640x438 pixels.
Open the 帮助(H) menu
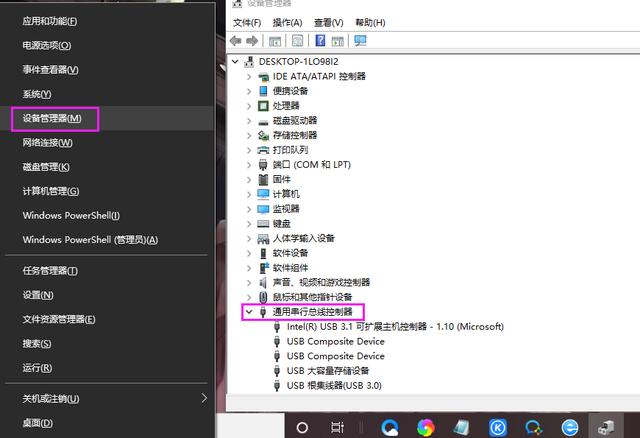coord(370,22)
